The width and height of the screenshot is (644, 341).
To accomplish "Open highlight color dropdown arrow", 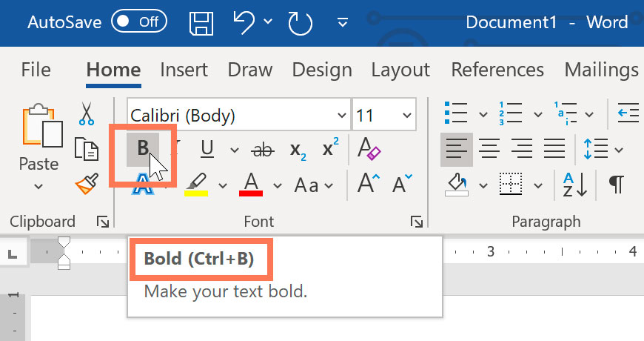I will pyautogui.click(x=223, y=186).
